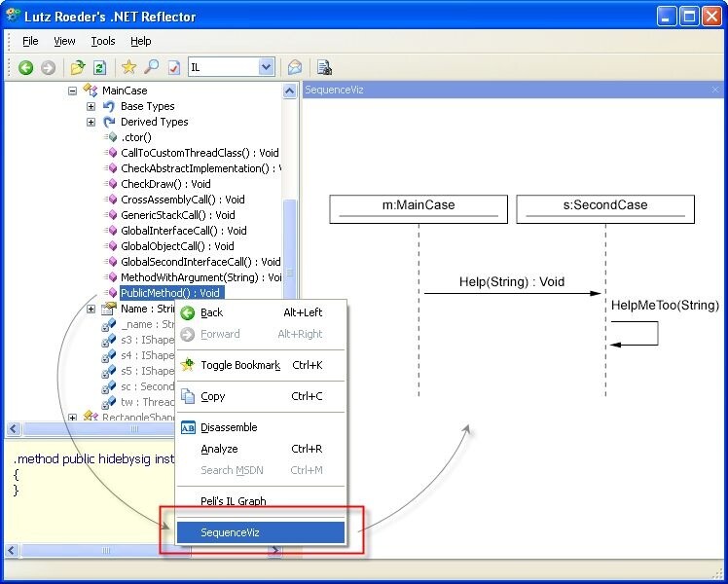728x584 pixels.
Task: Click the star Bookmarks toolbar icon
Action: pyautogui.click(x=128, y=67)
